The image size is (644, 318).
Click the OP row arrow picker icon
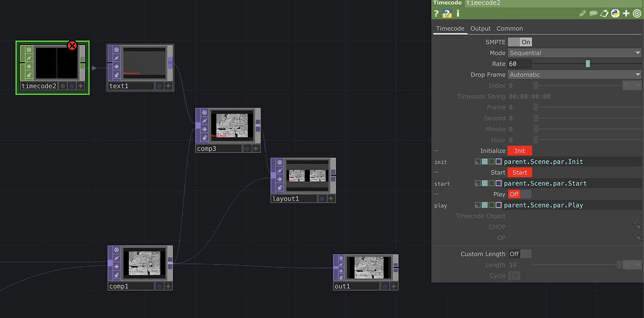tap(636, 237)
